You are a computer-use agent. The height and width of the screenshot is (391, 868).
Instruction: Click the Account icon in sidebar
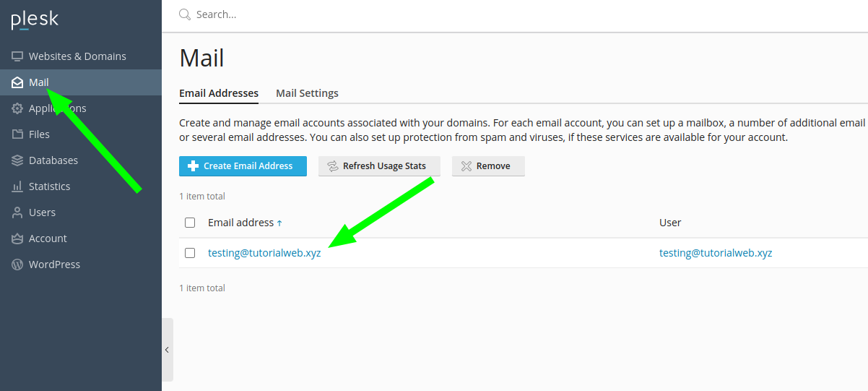point(17,239)
